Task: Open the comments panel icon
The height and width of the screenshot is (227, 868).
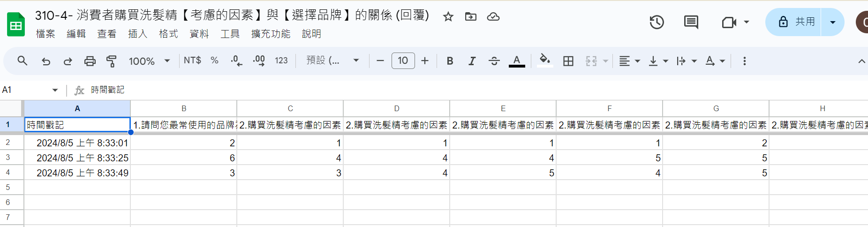Action: [691, 22]
